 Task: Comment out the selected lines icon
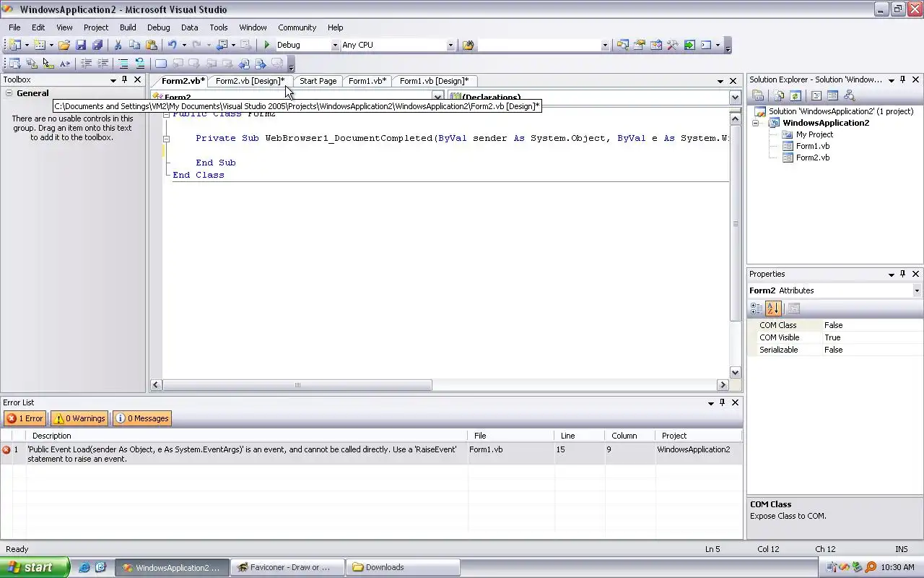click(x=123, y=64)
